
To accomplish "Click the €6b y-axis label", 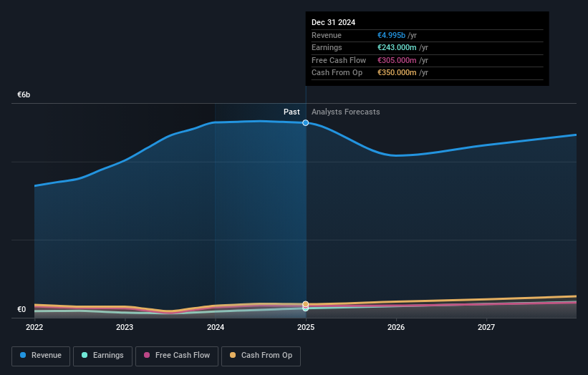I will [24, 94].
